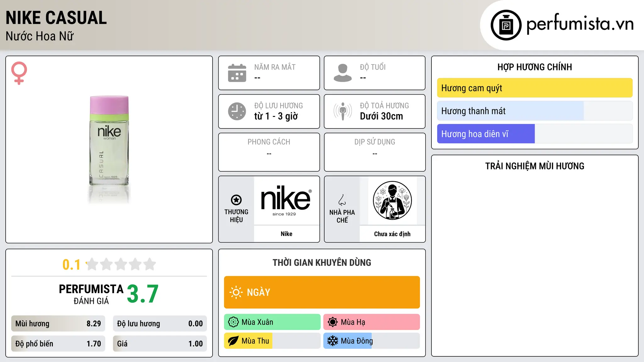The width and height of the screenshot is (644, 362).
Task: Click the Perfumista 3.7 score
Action: [x=143, y=294]
